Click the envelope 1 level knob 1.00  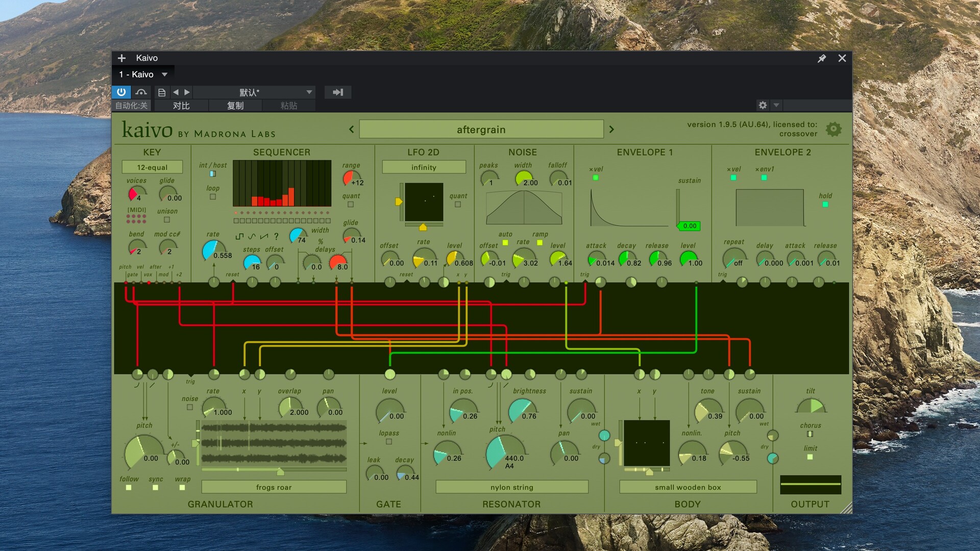pos(689,258)
